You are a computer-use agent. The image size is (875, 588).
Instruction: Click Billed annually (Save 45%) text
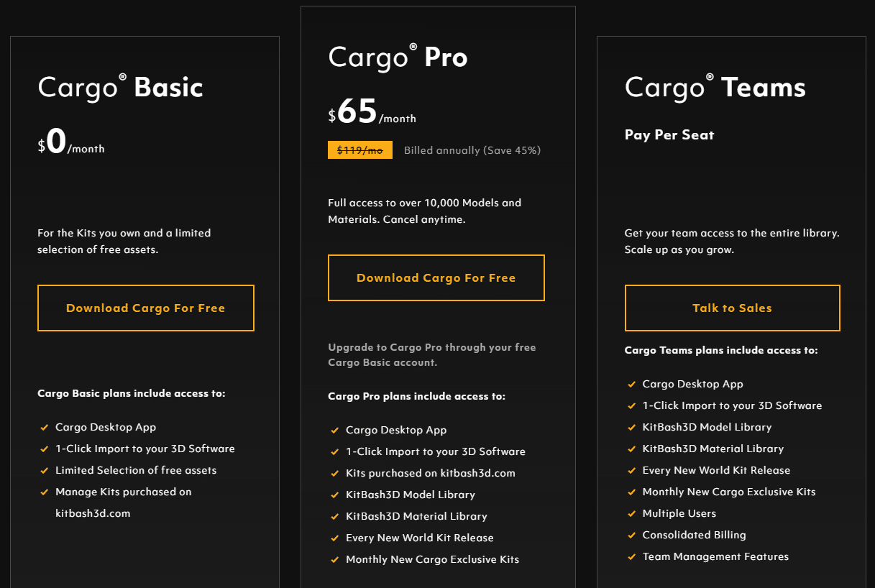[x=472, y=150]
